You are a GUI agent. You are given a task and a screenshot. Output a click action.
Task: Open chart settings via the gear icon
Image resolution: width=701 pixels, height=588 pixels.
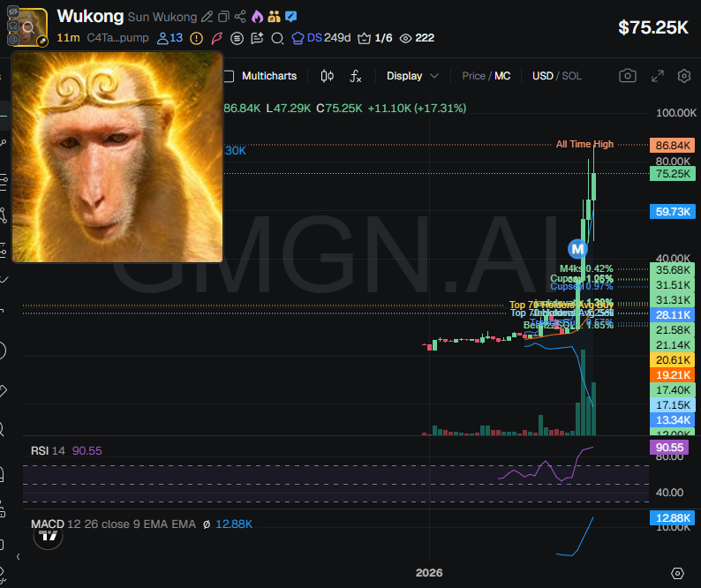coord(683,76)
